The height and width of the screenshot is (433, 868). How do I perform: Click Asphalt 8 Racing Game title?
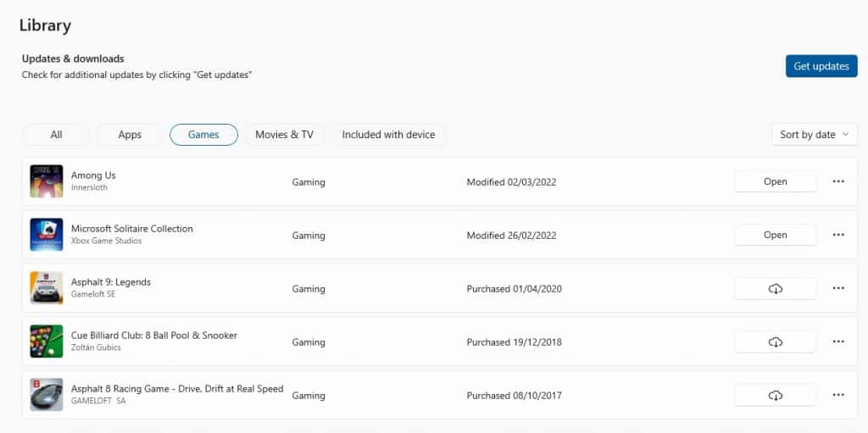click(x=177, y=389)
